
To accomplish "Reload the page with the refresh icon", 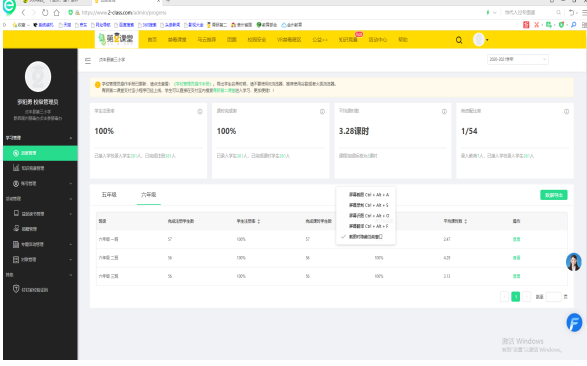I will coord(45,13).
